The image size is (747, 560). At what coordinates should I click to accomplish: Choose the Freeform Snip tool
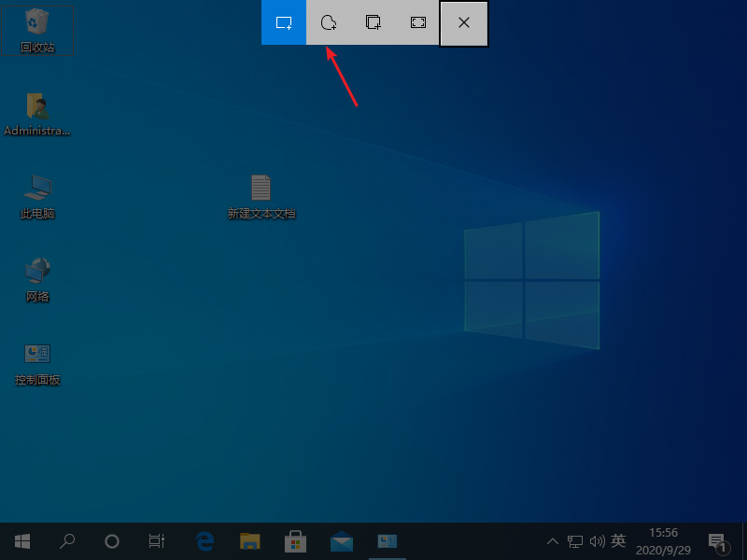329,22
